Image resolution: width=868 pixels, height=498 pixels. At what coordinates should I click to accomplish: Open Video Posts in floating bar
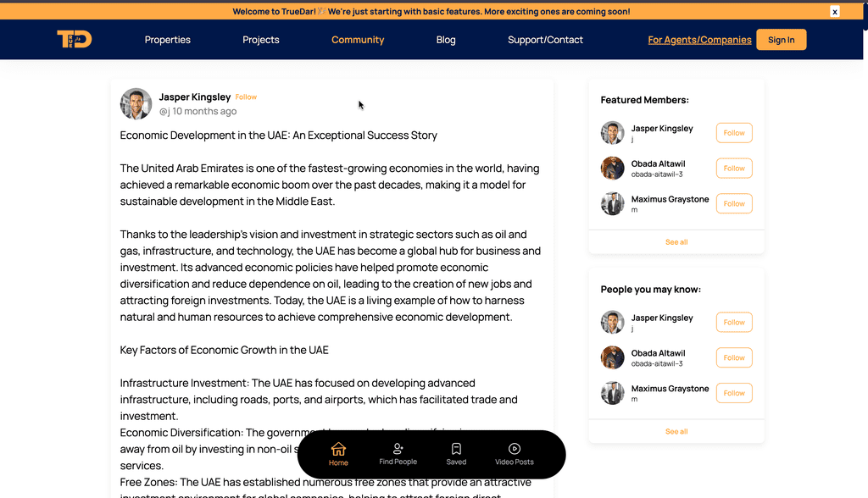[515, 454]
